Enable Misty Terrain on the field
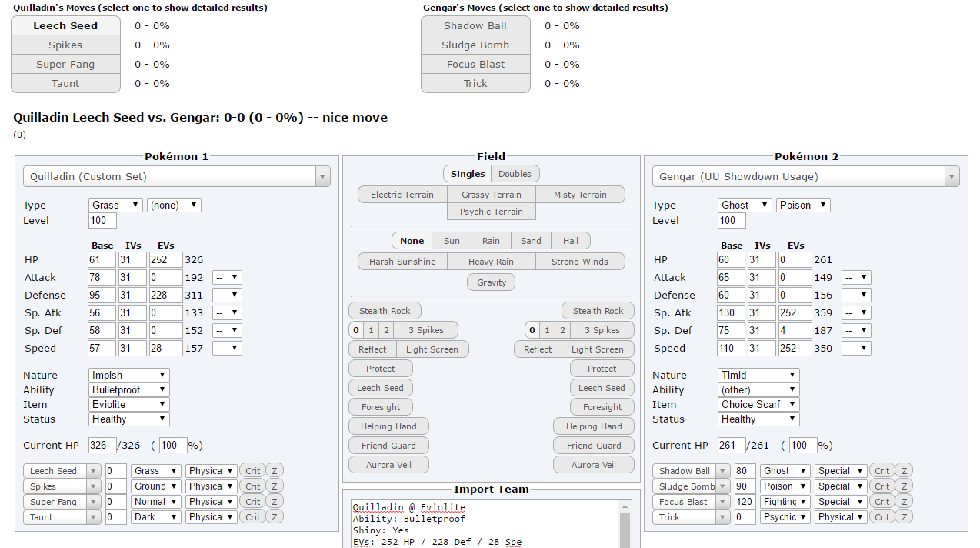 (581, 195)
